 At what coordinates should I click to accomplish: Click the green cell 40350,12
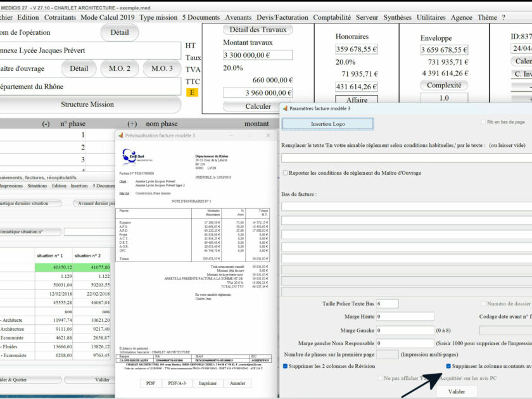54,267
